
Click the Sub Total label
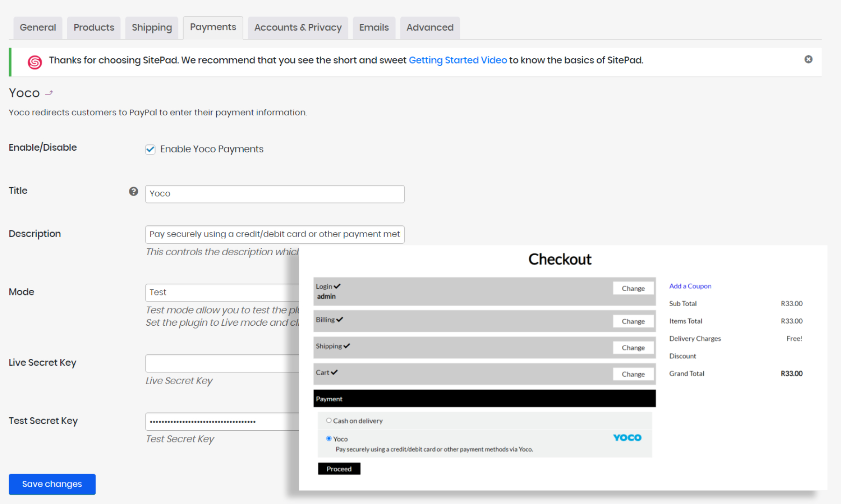coord(683,303)
